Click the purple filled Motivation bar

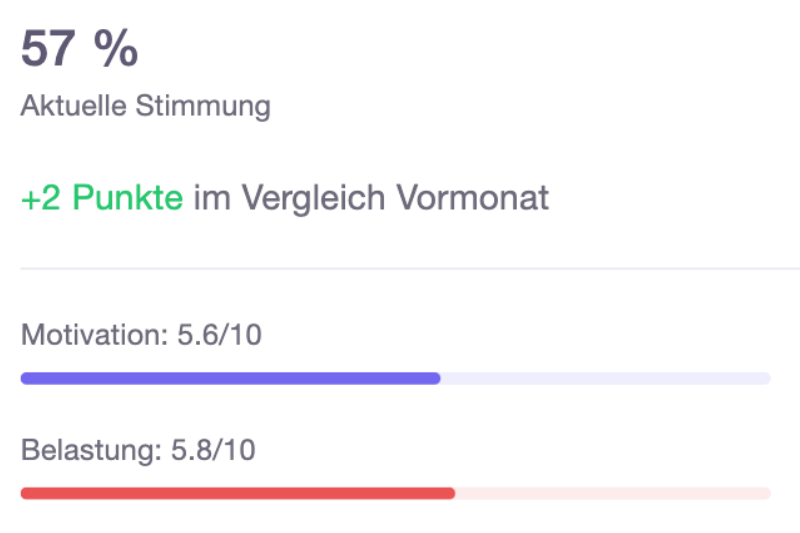point(231,378)
